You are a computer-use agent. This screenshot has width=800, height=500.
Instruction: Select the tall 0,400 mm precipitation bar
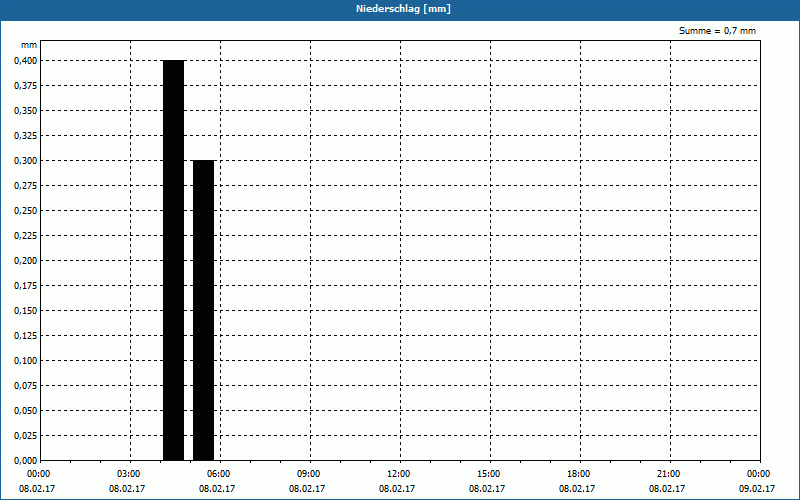173,260
